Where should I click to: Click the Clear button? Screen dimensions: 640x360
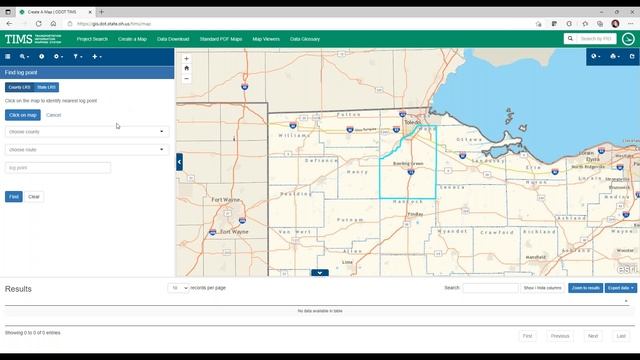click(x=34, y=197)
